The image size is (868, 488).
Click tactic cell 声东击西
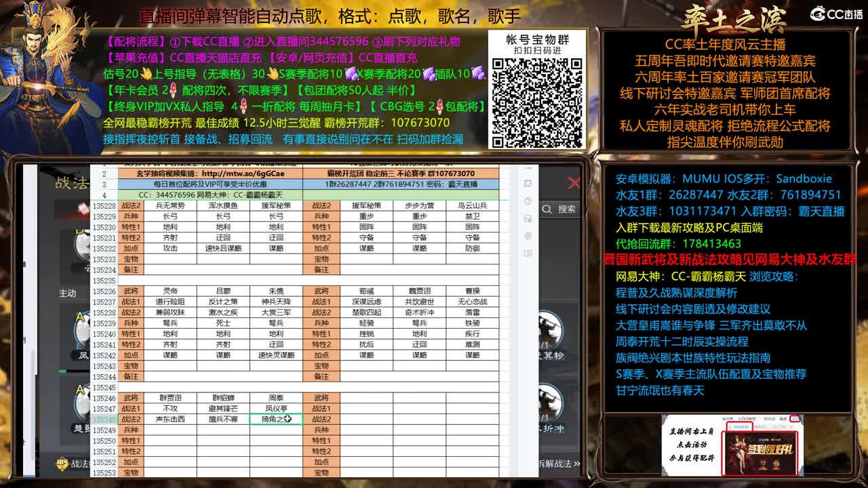pos(170,420)
